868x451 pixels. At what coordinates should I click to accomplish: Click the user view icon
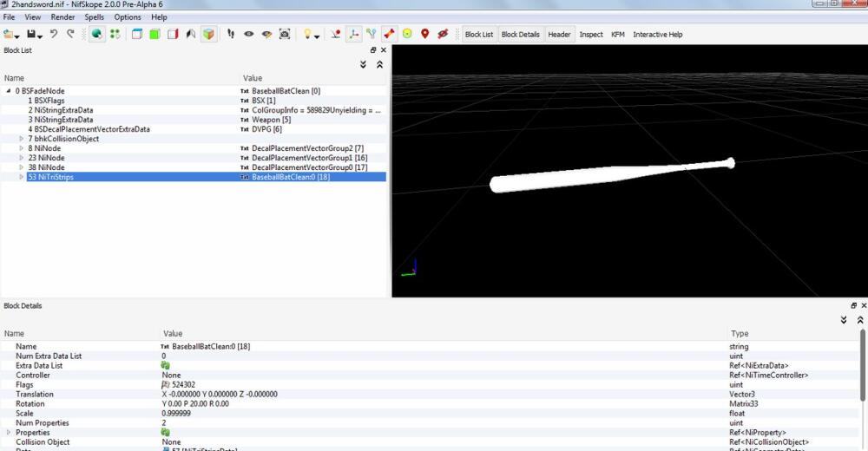[x=190, y=35]
